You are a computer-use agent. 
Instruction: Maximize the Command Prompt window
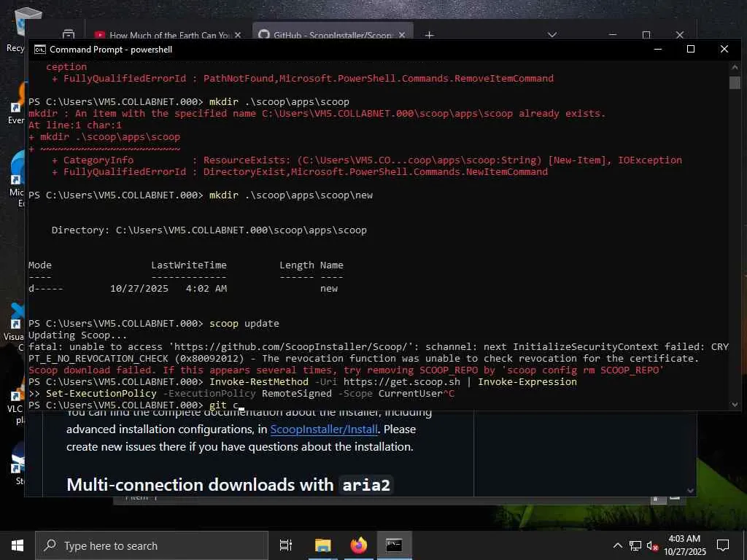pos(690,49)
